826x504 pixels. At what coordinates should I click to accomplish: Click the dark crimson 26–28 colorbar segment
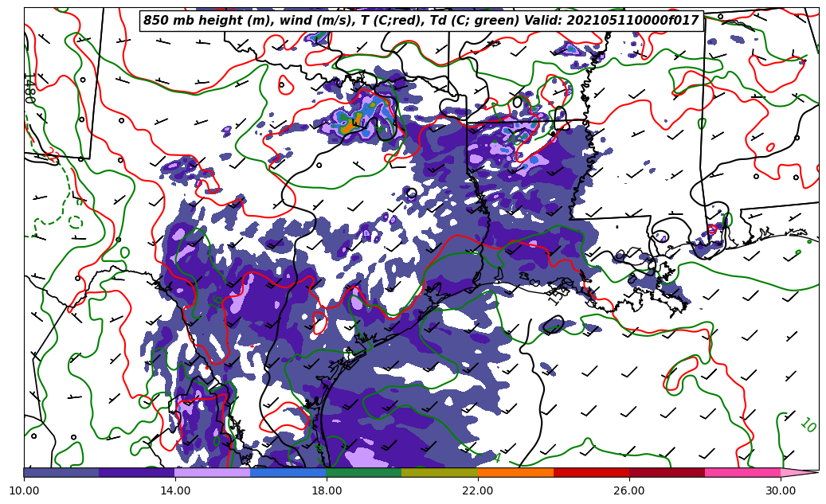tap(667, 472)
